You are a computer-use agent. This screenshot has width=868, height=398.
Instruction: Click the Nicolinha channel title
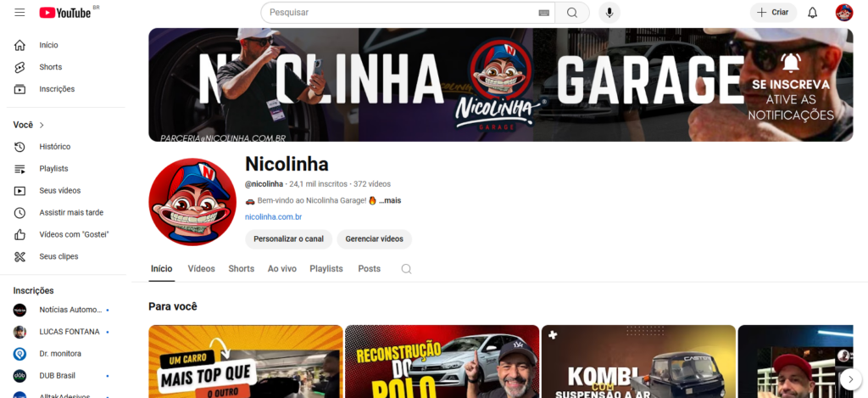click(x=287, y=164)
